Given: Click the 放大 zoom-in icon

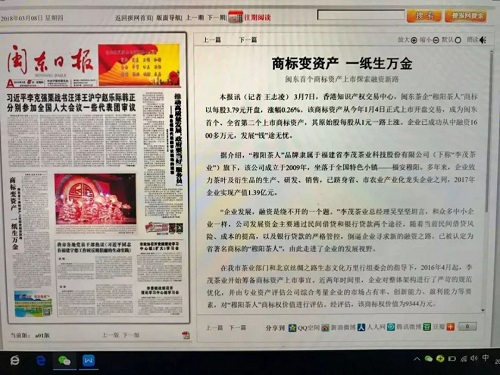Looking at the screenshot, I should point(414,40).
